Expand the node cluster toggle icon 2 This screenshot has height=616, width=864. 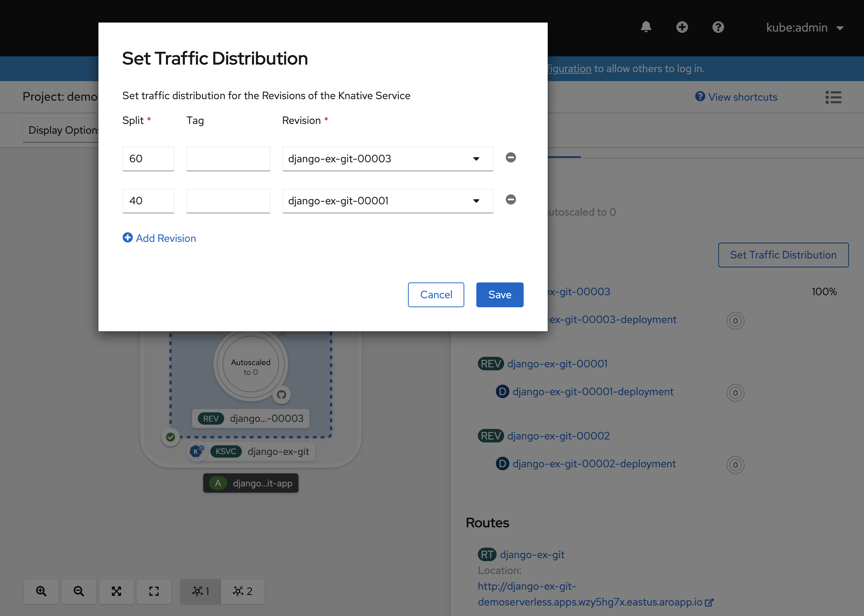[241, 590]
